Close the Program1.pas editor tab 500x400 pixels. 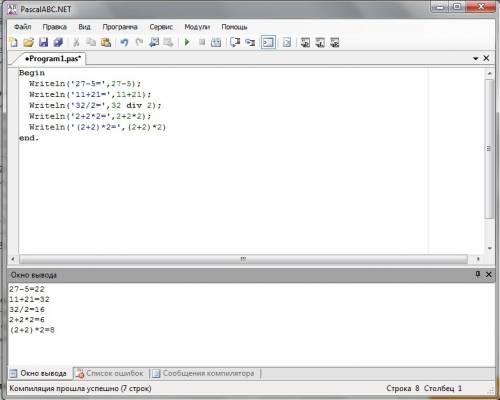click(486, 58)
